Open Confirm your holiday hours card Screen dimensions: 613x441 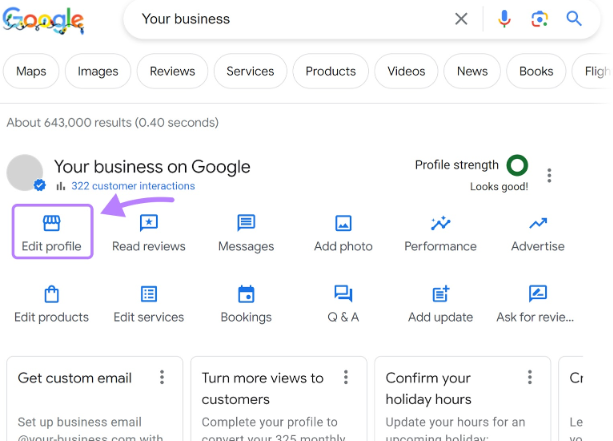point(462,399)
